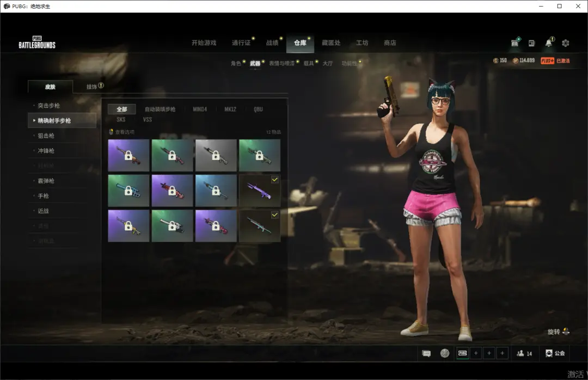Click the PUBG Battlegrounds logo

[37, 42]
